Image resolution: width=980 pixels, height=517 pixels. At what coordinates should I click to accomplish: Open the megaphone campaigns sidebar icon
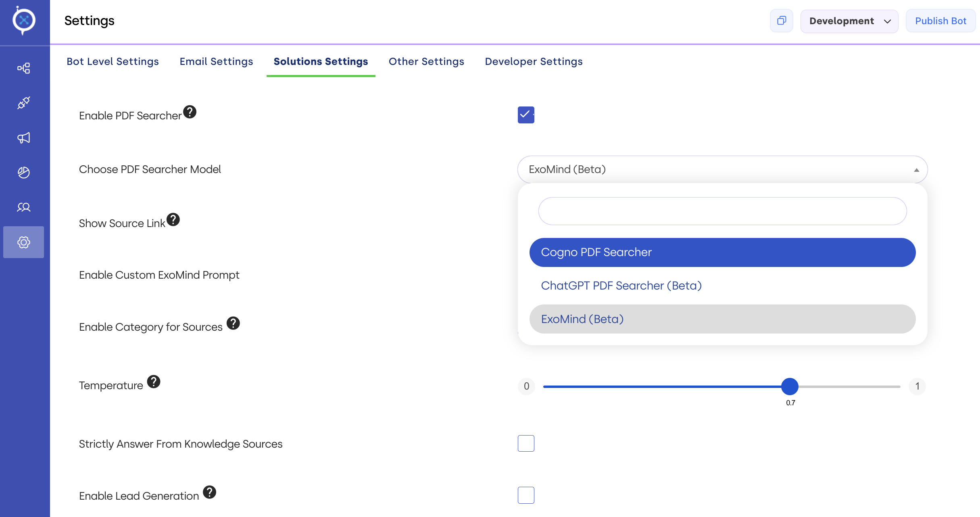click(x=24, y=138)
